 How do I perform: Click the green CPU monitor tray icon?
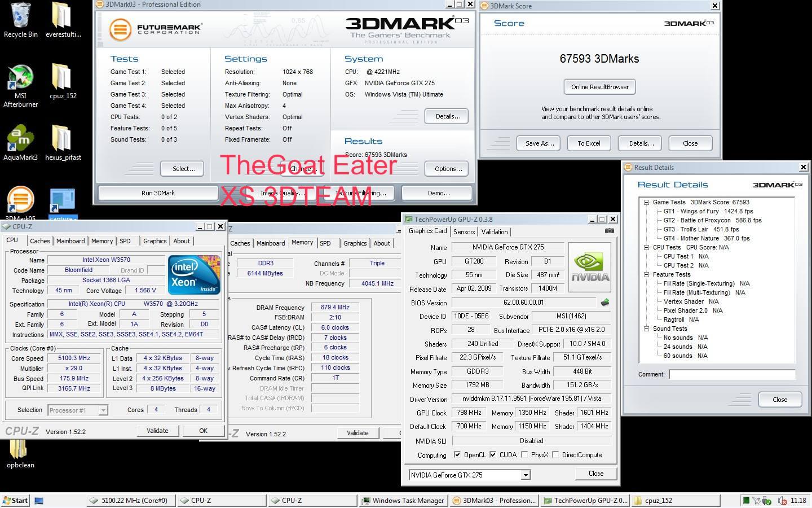click(746, 500)
